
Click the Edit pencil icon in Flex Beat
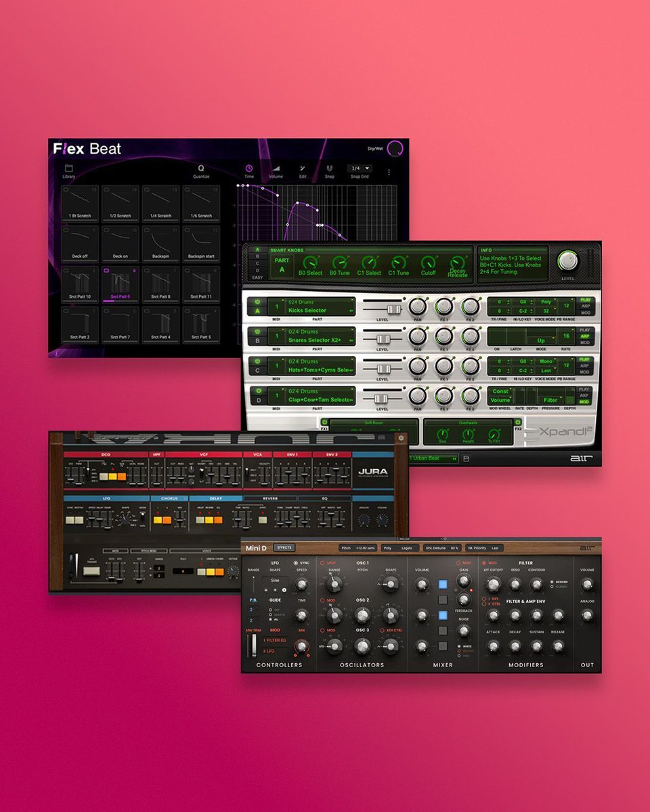point(303,168)
